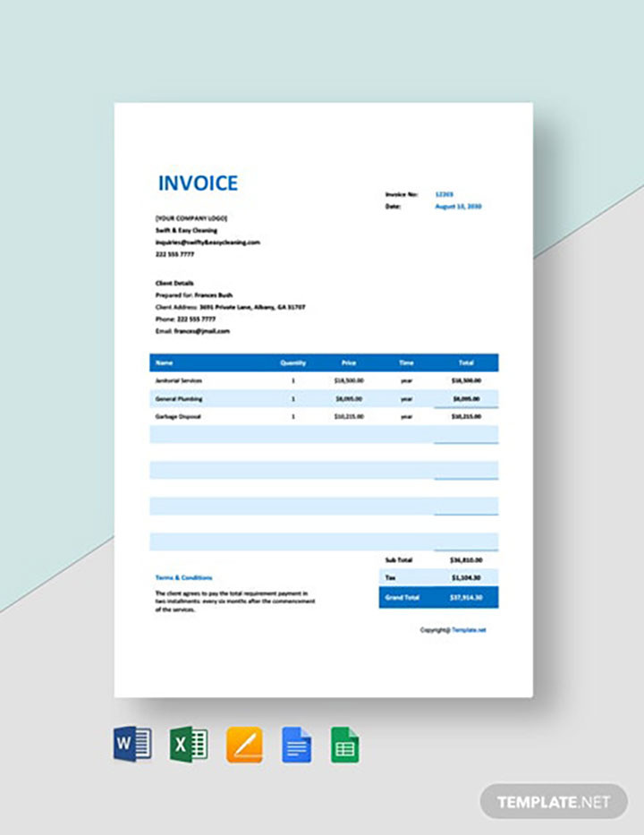The width and height of the screenshot is (644, 835).
Task: Click the Sub Total label
Action: click(395, 559)
